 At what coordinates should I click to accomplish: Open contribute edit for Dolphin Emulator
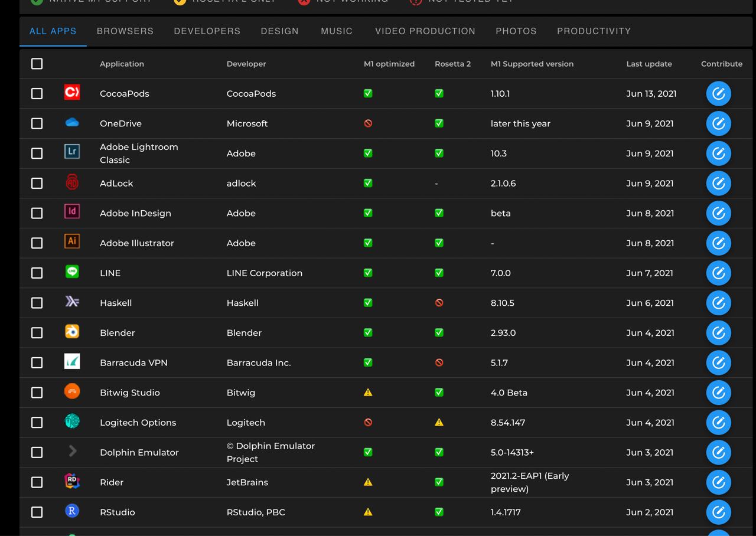coord(719,452)
